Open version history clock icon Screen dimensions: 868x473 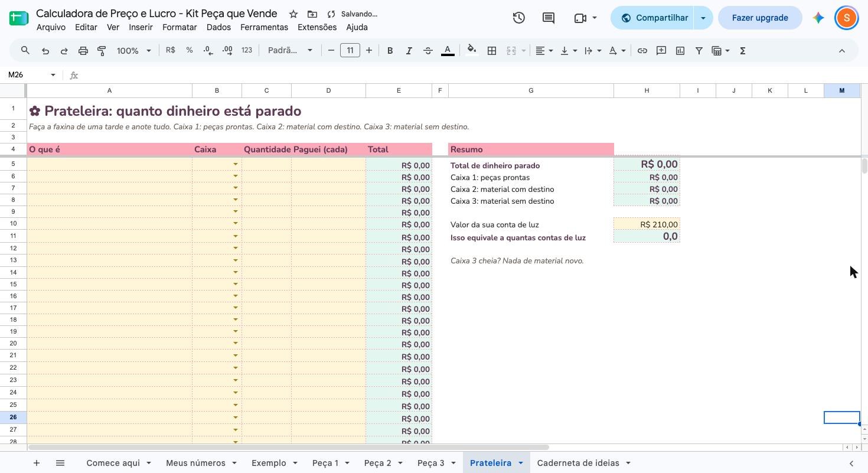519,18
